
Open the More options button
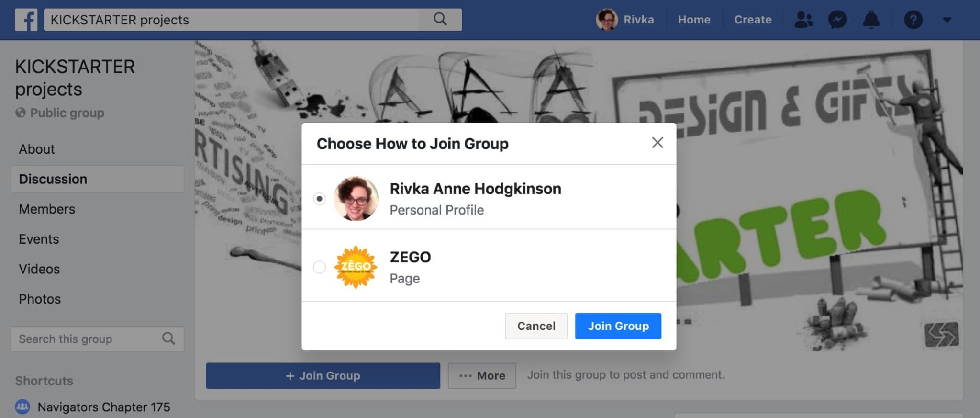(482, 375)
